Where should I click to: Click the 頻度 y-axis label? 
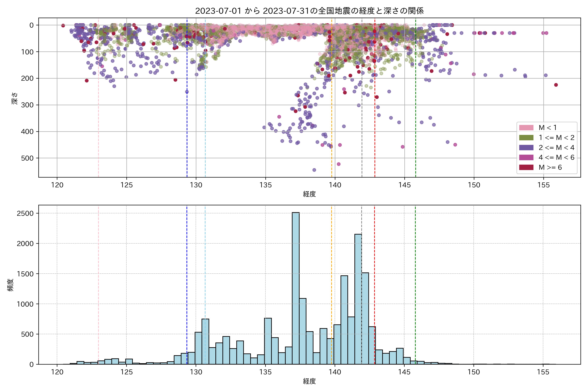coord(10,285)
